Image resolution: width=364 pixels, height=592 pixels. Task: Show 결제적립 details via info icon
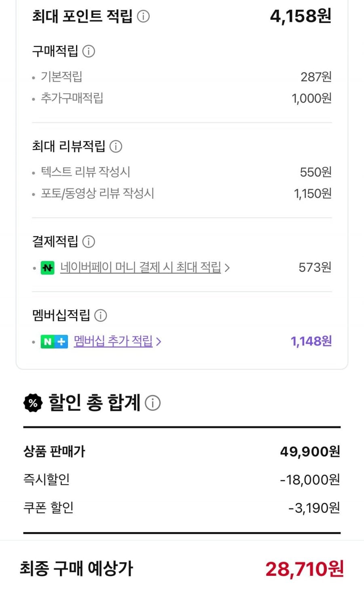point(89,242)
